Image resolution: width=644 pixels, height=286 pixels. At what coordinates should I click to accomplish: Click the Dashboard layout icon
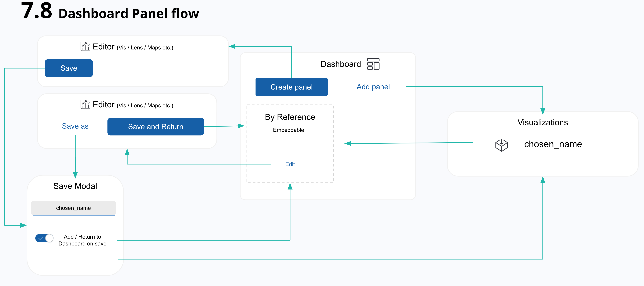373,64
